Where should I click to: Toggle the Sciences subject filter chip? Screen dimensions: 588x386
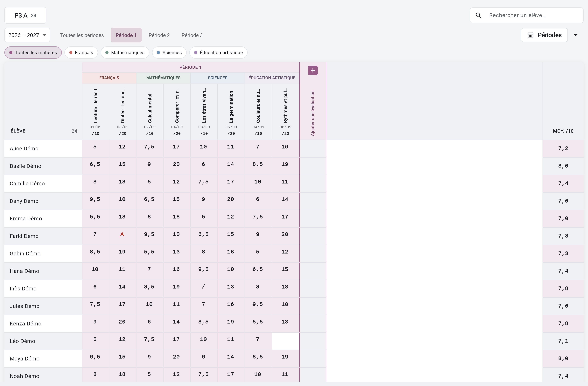[169, 52]
